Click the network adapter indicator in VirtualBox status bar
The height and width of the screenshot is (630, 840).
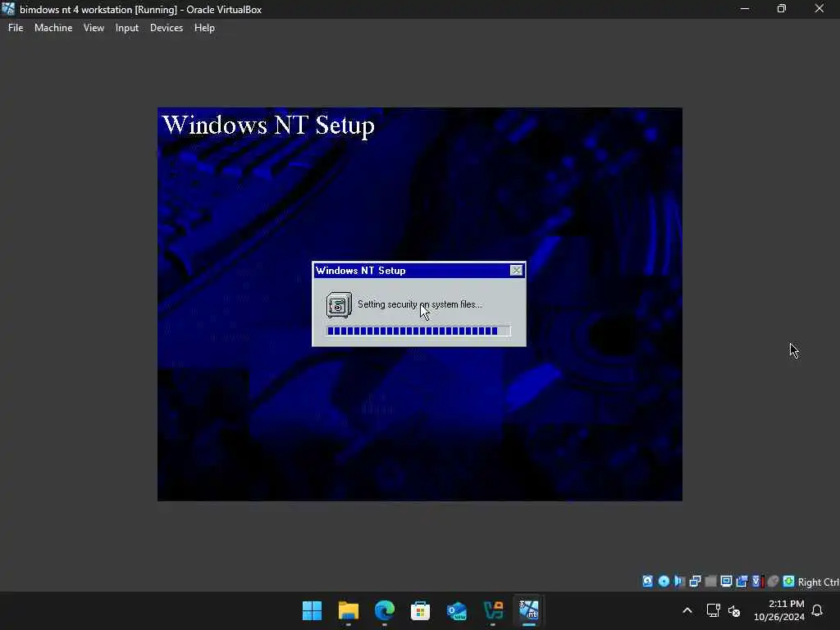click(x=695, y=582)
